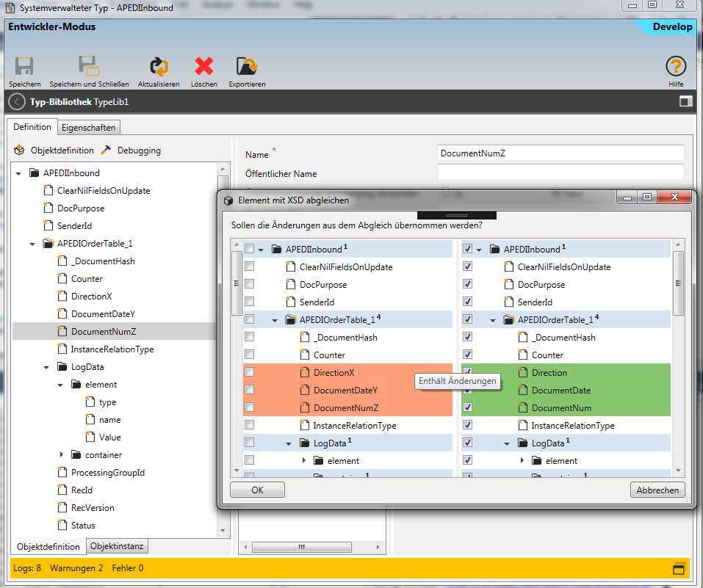Select the DocPurpose node icon in main tree
Viewport: 703px width, 588px height.
pyautogui.click(x=48, y=208)
